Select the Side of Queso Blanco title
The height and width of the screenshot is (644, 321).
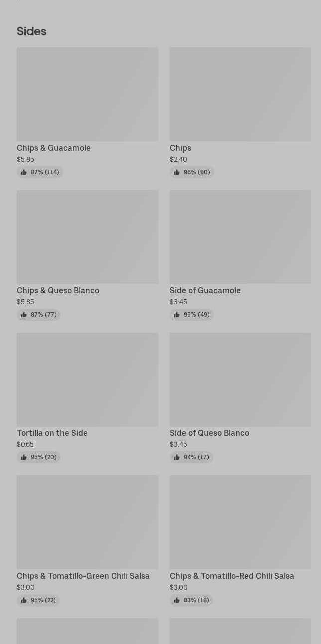coord(209,433)
